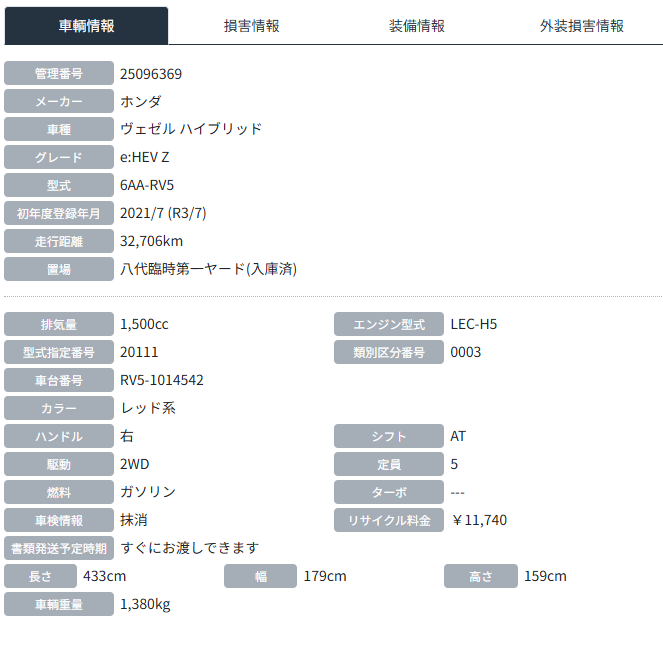This screenshot has height=663, width=663.
Task: Click the メーカー field label
Action: tap(59, 101)
